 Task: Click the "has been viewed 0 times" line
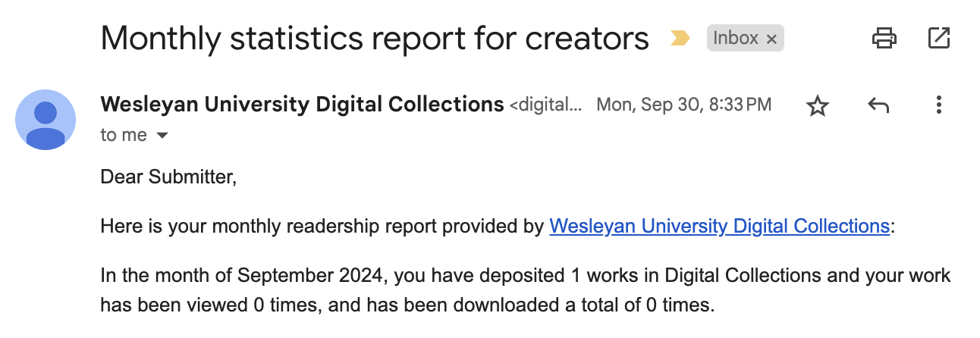407,306
